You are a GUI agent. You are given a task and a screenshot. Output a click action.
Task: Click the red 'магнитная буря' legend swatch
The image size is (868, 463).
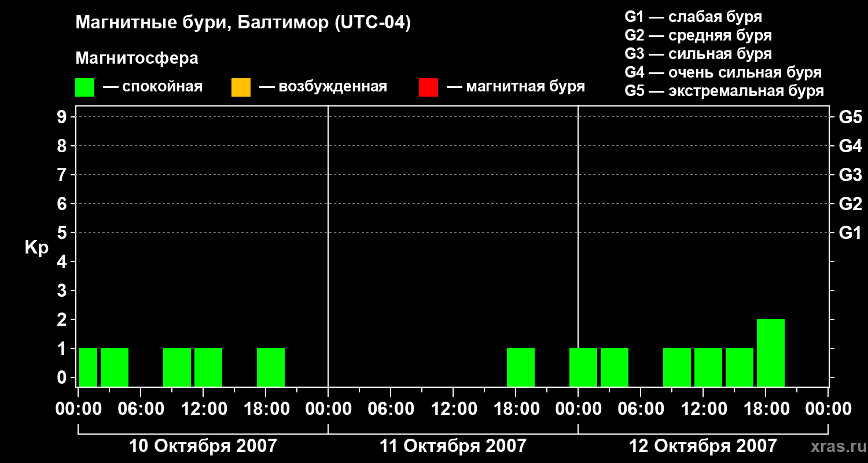coord(428,87)
